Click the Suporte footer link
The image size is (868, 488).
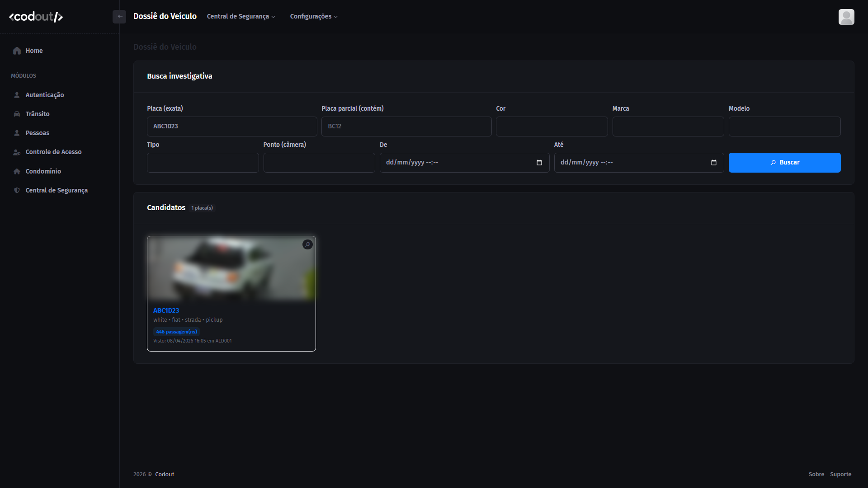840,474
